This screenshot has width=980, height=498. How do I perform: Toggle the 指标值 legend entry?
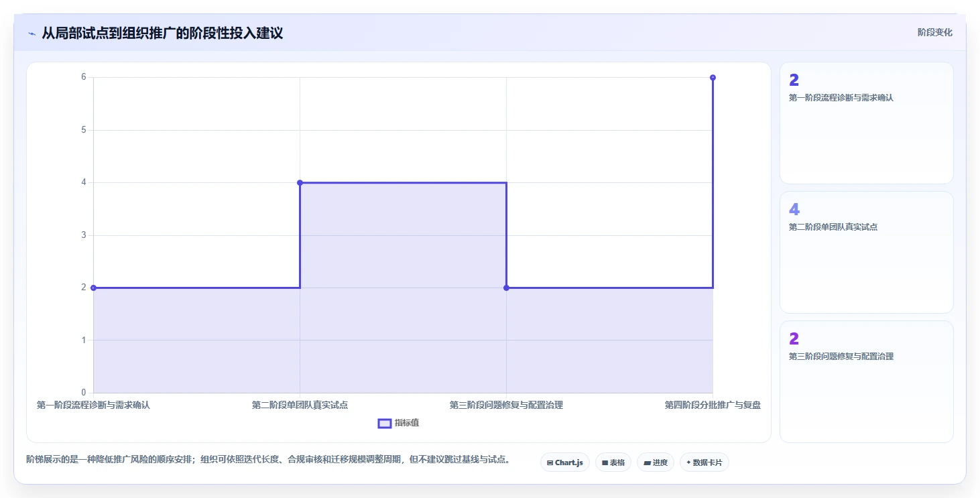(x=399, y=423)
